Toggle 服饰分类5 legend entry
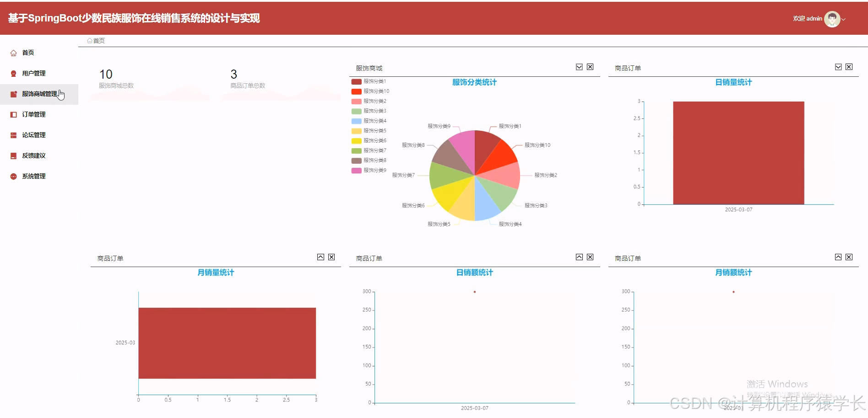 coord(369,131)
